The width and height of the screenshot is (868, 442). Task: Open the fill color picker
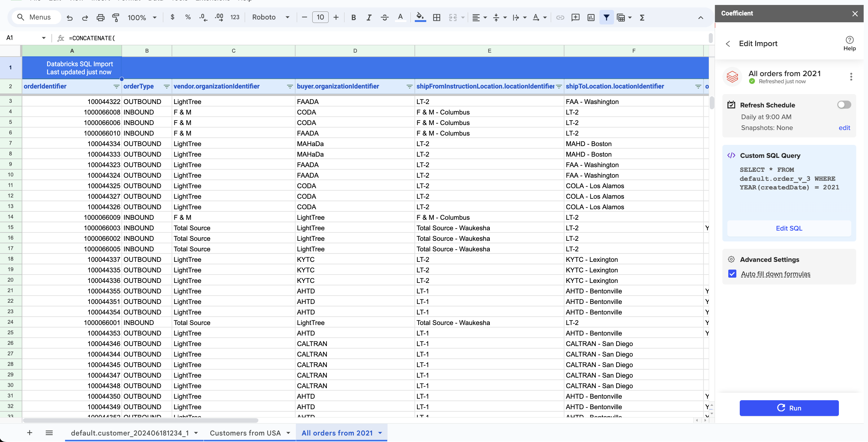420,17
